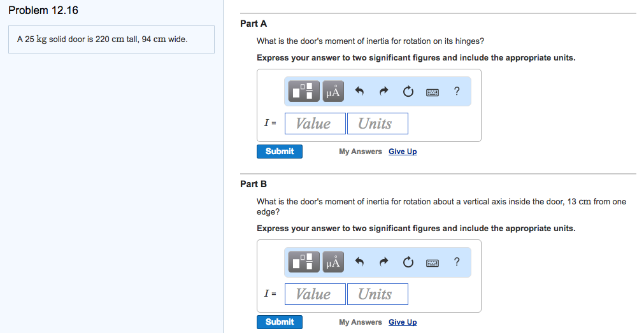This screenshot has width=644, height=333.
Task: Click the help question mark in Part B
Action: 457,262
